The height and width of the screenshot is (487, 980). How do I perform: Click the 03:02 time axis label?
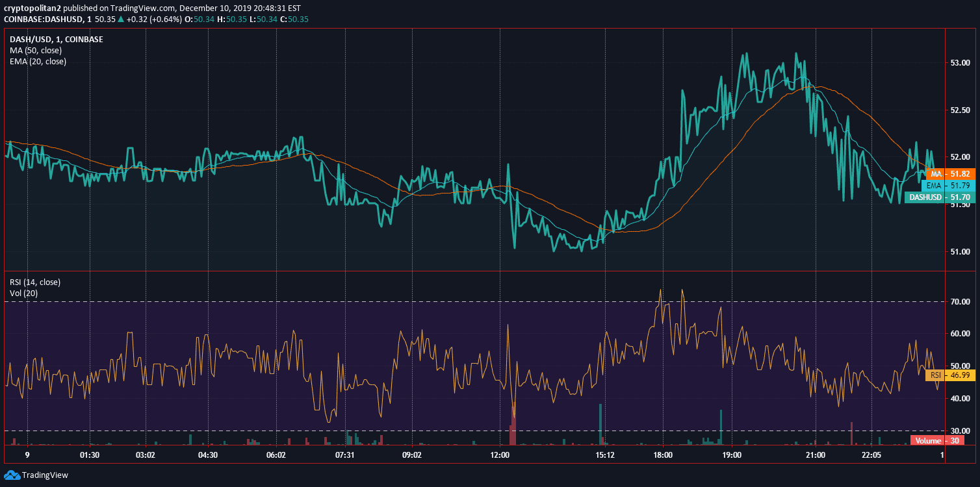146,455
